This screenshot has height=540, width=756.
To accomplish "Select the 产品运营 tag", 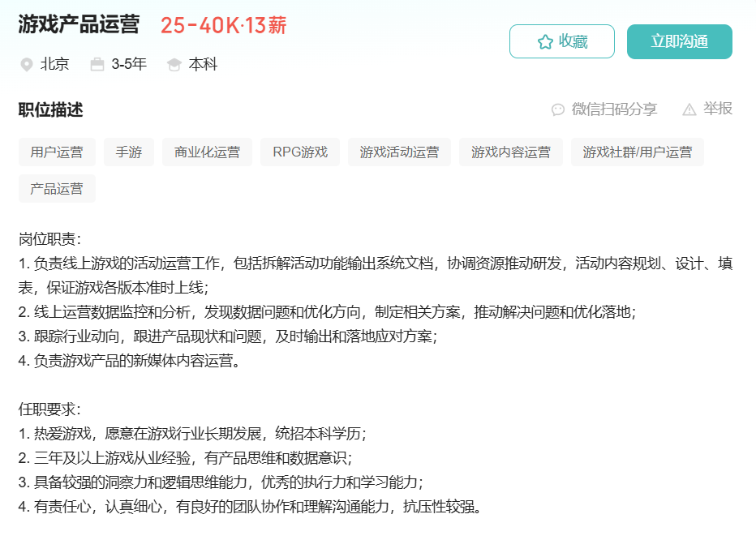I will click(57, 189).
